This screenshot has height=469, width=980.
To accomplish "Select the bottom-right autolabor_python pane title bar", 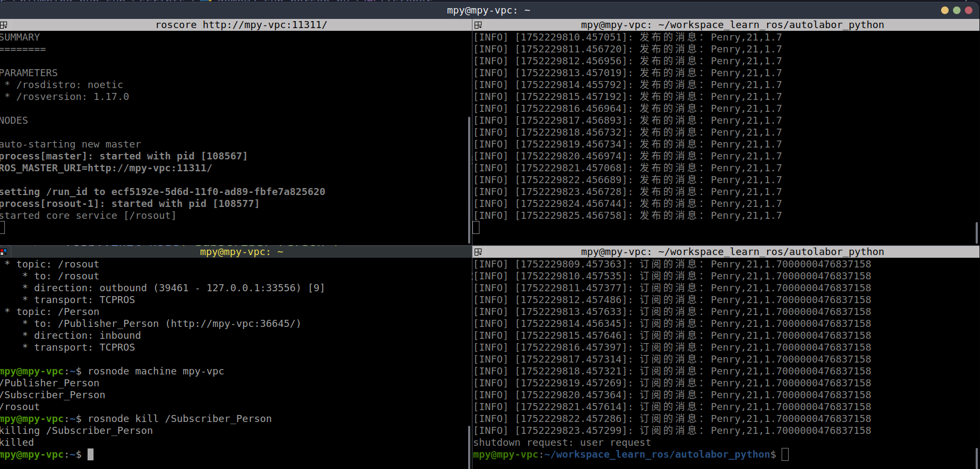I will [732, 252].
